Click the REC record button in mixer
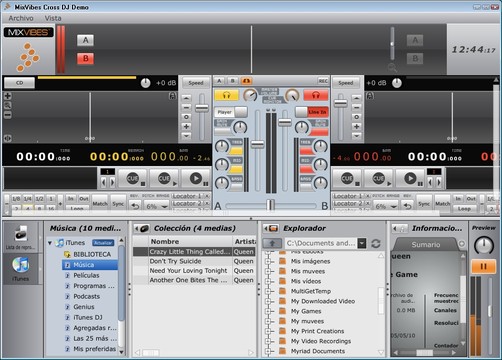Screen dimensions: 502x360 pyautogui.click(x=323, y=81)
